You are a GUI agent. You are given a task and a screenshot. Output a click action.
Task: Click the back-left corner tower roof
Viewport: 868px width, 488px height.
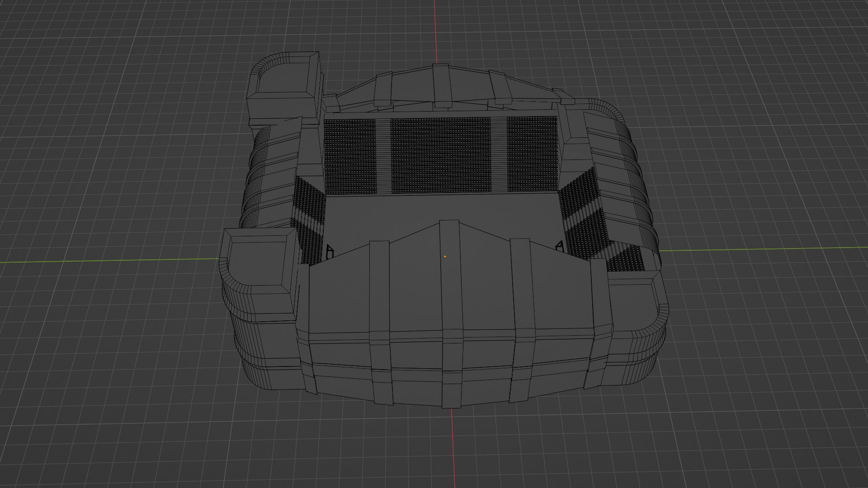coord(285,75)
